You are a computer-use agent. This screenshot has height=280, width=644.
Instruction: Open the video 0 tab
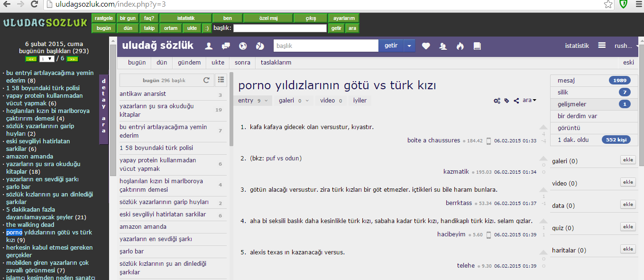point(331,101)
